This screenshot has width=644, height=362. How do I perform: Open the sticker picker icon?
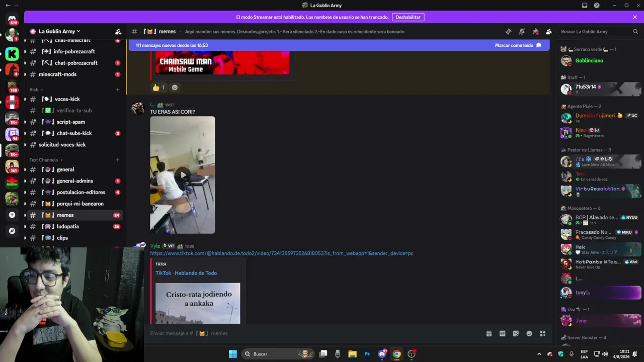pos(516,333)
